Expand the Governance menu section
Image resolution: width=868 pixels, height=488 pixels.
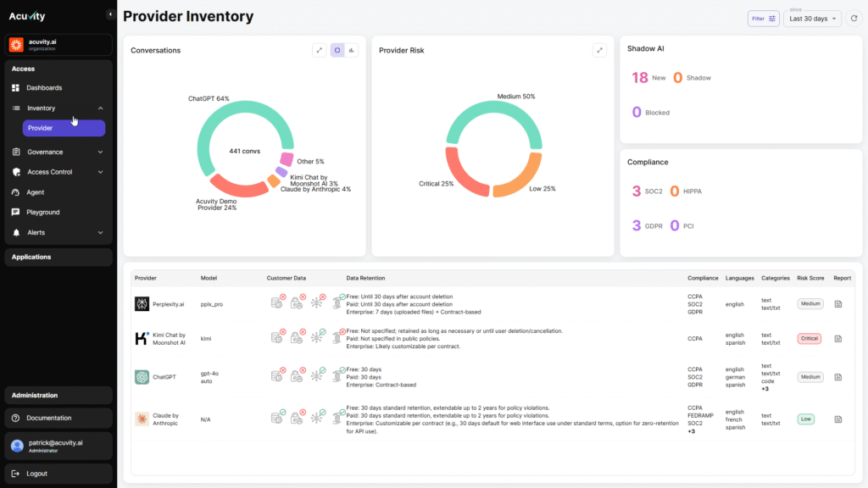[x=58, y=152]
